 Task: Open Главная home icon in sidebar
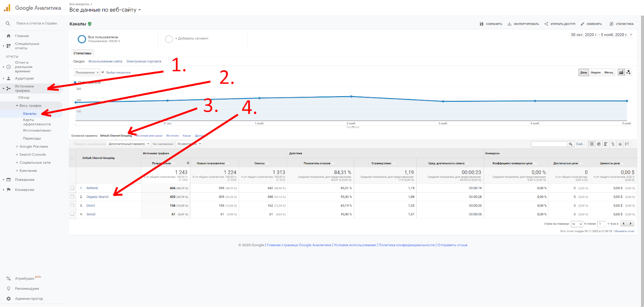[8, 36]
